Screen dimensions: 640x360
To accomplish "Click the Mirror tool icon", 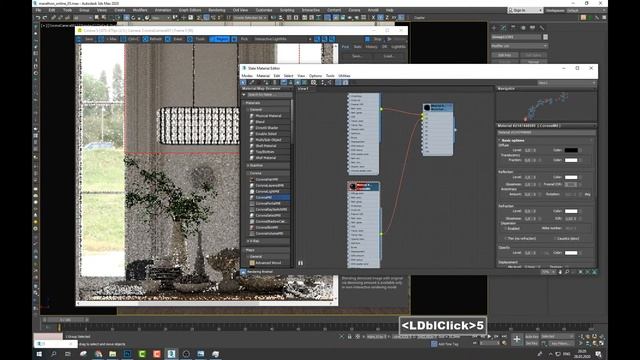I will (x=274, y=18).
